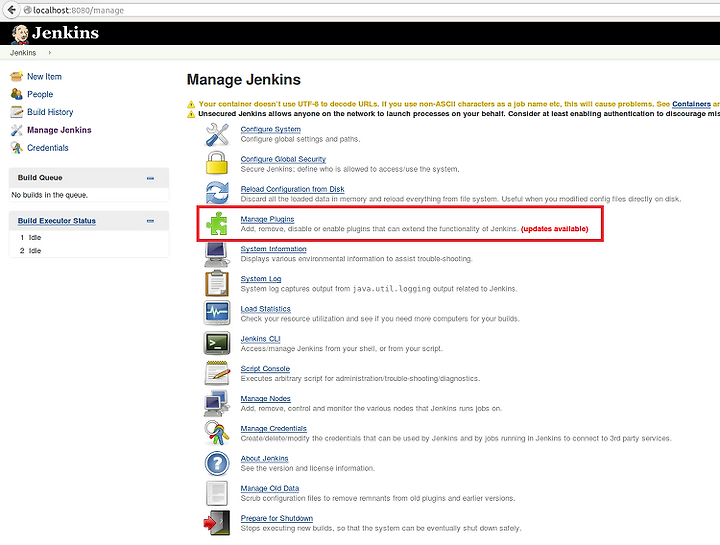Click the About Jenkins question mark icon

click(217, 463)
